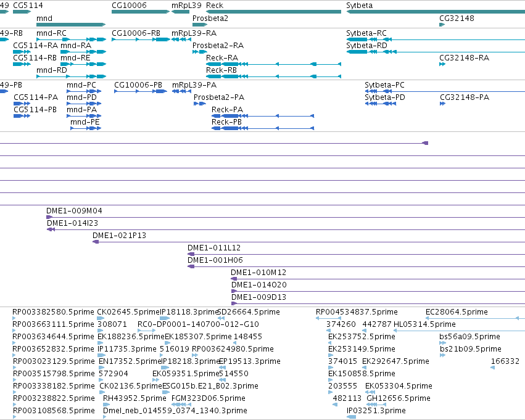Select EST label 572904

tap(113, 374)
